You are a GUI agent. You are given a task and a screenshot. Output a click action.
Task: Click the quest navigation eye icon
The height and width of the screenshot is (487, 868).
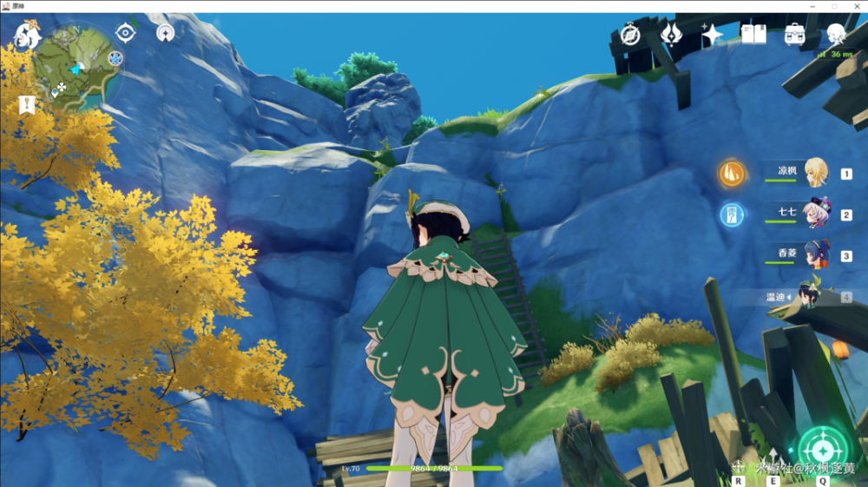click(x=126, y=33)
